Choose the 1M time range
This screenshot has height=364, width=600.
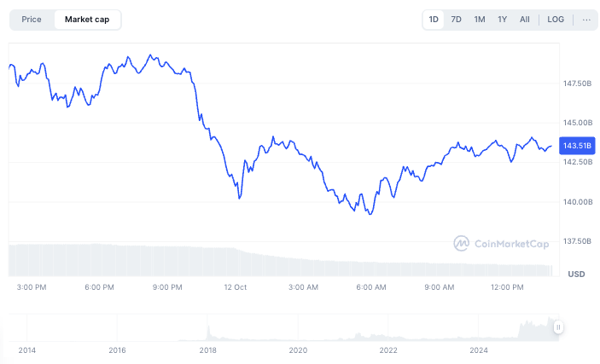click(480, 20)
